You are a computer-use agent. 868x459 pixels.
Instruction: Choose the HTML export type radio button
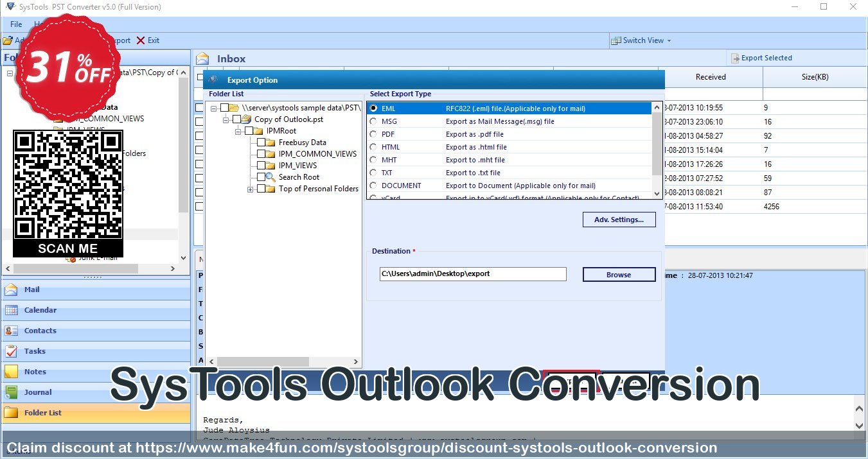tap(373, 147)
